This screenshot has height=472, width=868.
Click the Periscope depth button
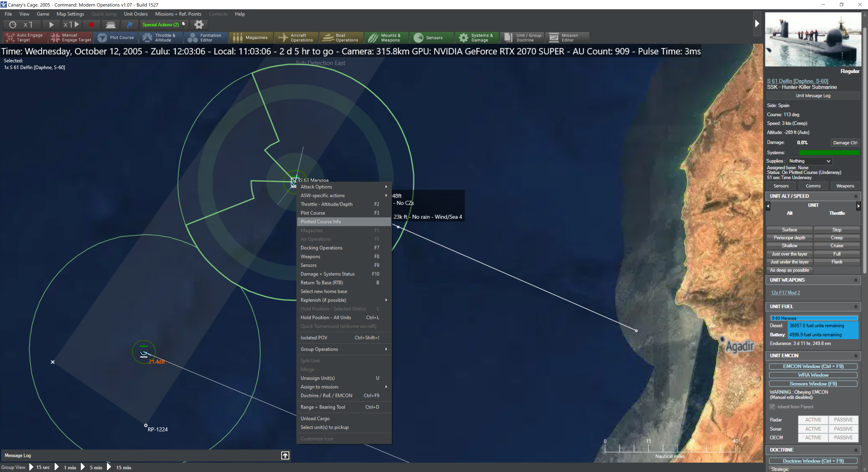tap(789, 238)
